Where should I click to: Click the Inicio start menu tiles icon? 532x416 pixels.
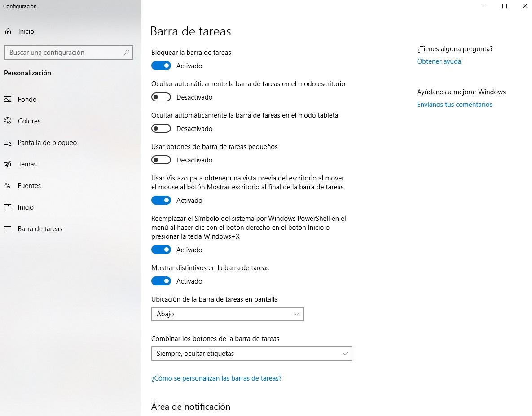click(8, 207)
